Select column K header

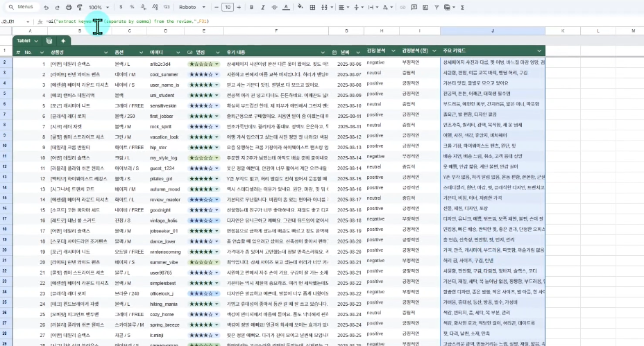(563, 31)
